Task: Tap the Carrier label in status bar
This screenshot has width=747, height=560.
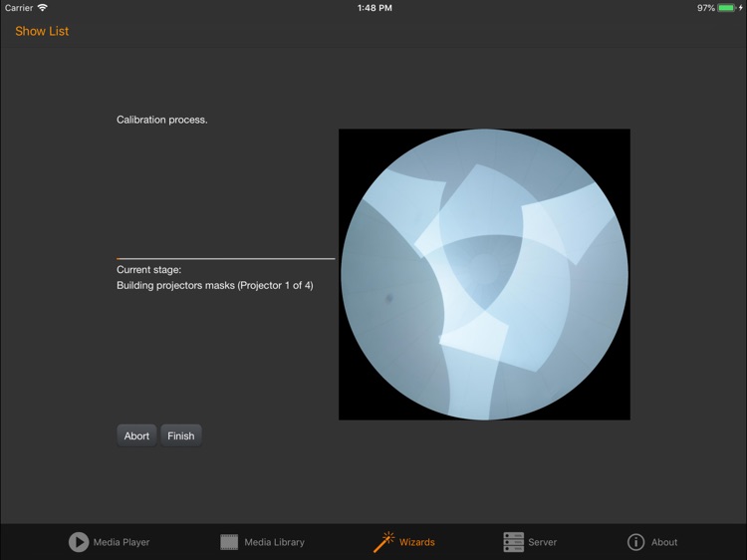Action: tap(19, 8)
